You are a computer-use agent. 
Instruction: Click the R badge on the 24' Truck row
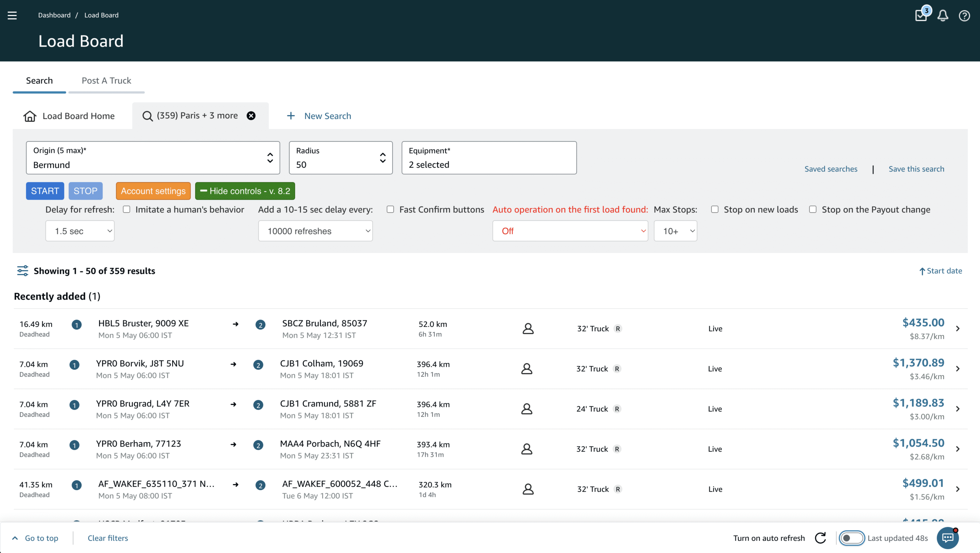pos(617,409)
